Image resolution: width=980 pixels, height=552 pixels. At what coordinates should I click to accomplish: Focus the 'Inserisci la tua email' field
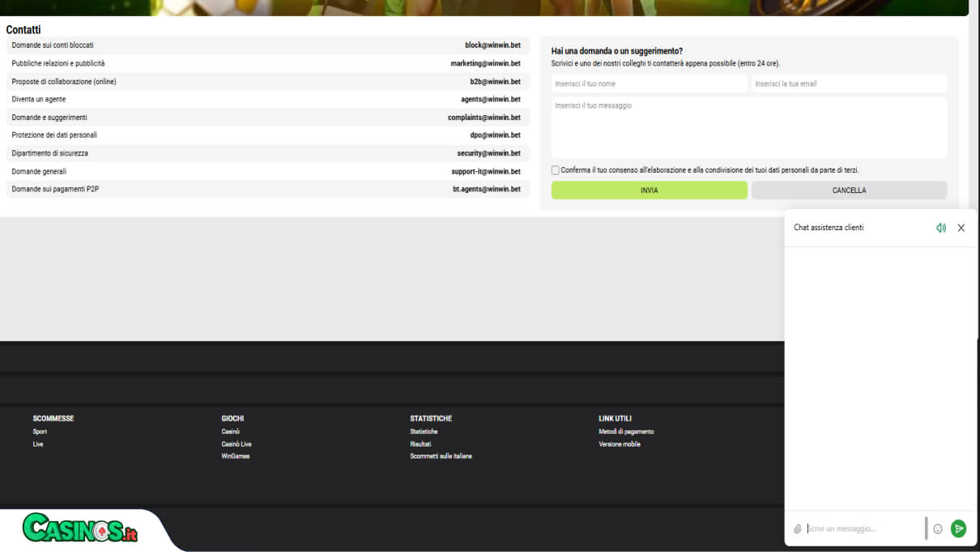[849, 83]
